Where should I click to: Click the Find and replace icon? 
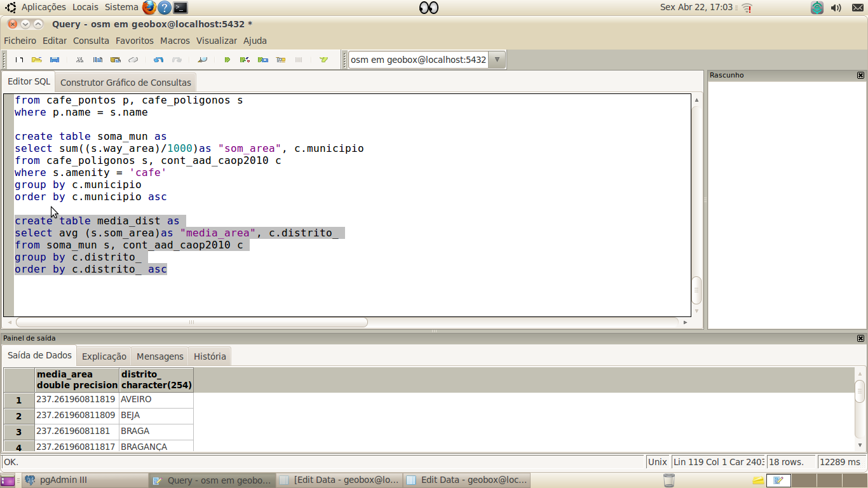[x=202, y=60]
